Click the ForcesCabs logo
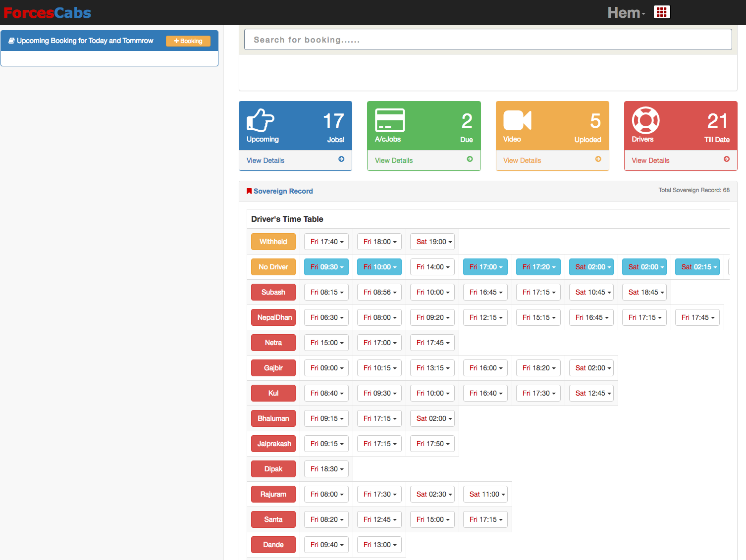This screenshot has height=560, width=746. point(47,13)
